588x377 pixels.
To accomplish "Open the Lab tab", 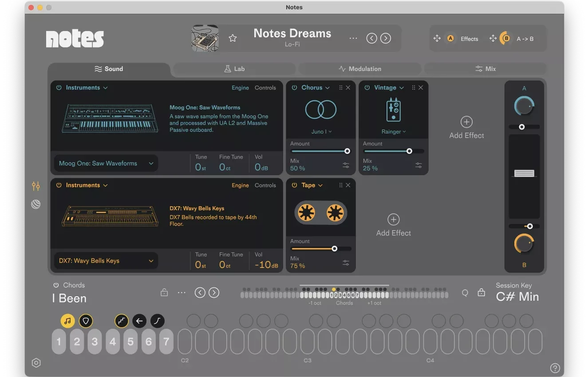I will (234, 69).
